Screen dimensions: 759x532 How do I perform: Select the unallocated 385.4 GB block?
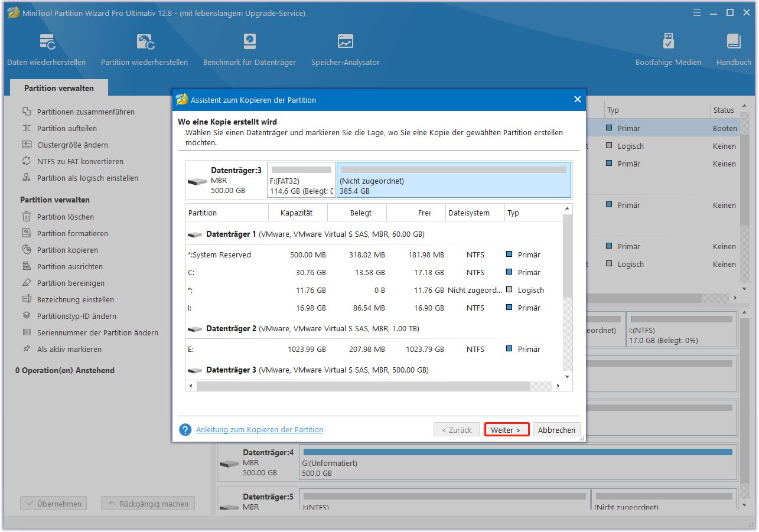tap(454, 179)
